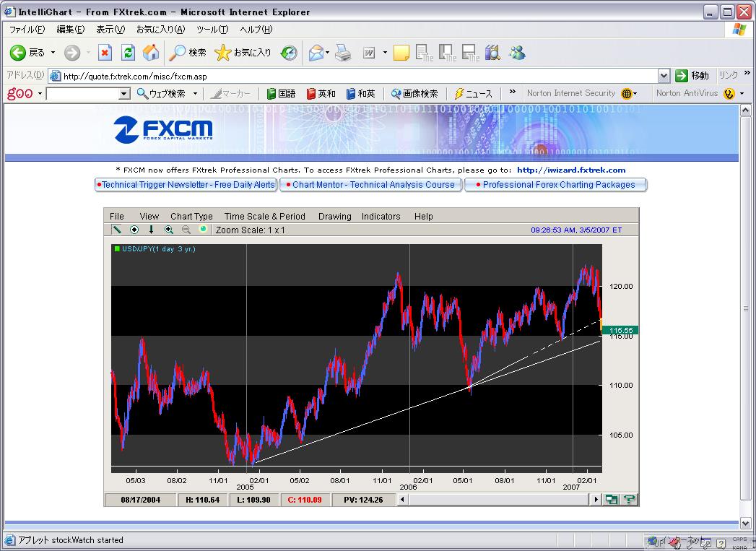
Task: Open the Back button history dropdown arrow
Action: click(x=53, y=53)
